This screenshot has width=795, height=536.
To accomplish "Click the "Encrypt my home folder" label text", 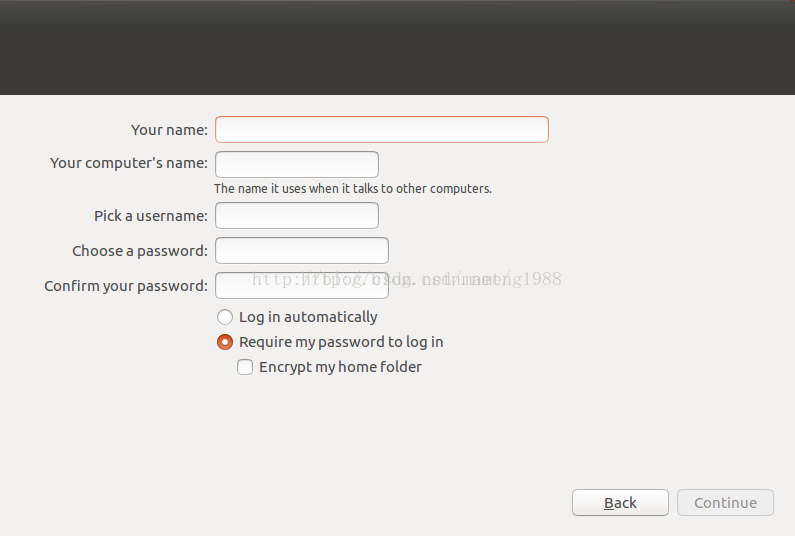I will click(x=340, y=367).
